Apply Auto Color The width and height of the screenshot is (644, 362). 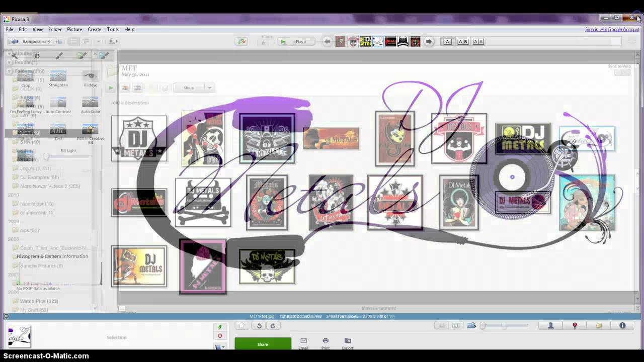tap(91, 105)
